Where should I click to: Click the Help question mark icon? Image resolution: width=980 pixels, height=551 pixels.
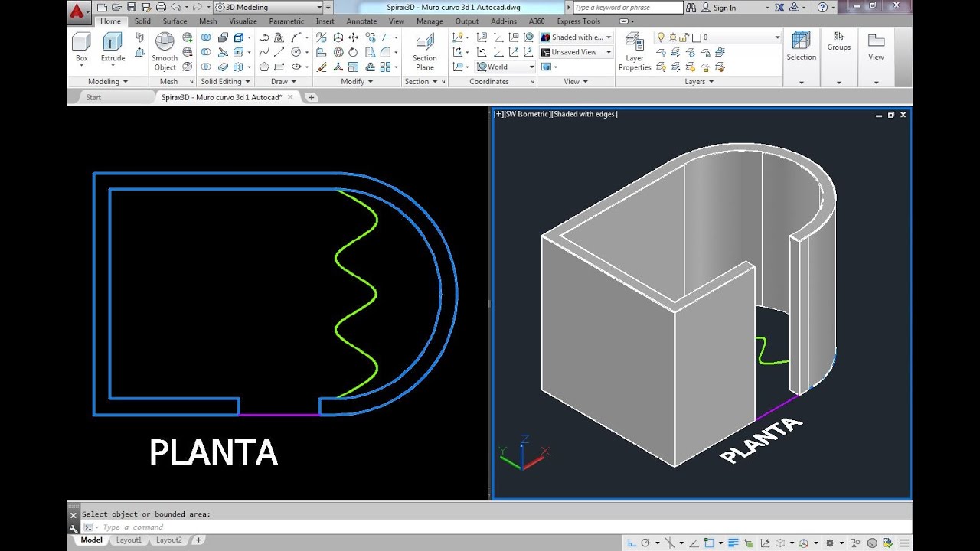coord(822,7)
